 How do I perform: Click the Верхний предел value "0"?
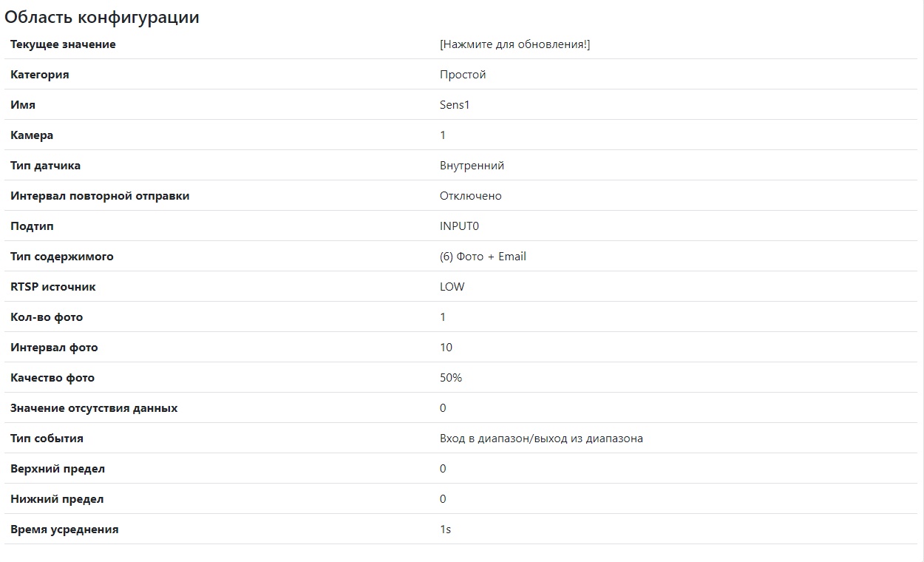[443, 469]
